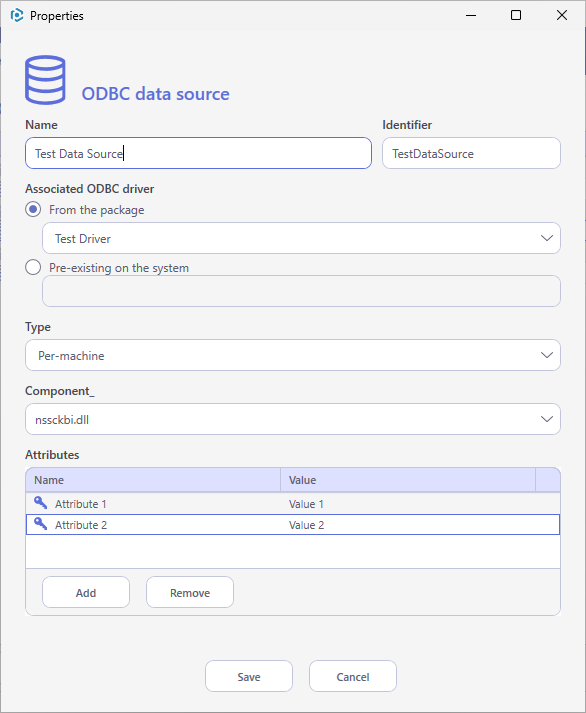
Task: Click the Properties window app icon
Action: click(17, 15)
